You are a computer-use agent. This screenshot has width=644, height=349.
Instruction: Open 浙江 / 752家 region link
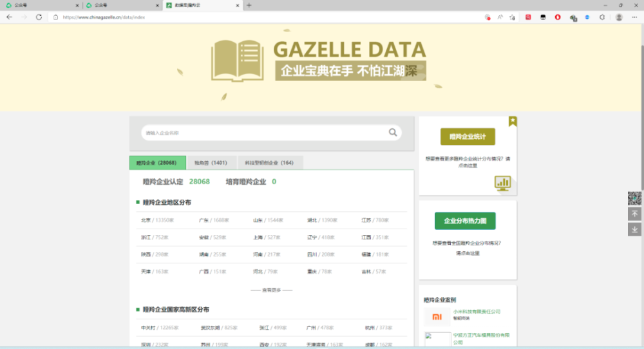[x=155, y=238]
